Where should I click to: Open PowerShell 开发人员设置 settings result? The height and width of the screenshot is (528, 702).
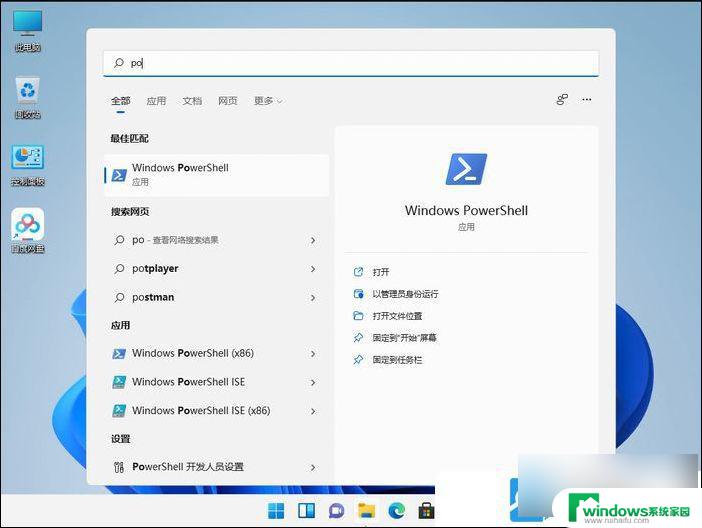pyautogui.click(x=217, y=467)
